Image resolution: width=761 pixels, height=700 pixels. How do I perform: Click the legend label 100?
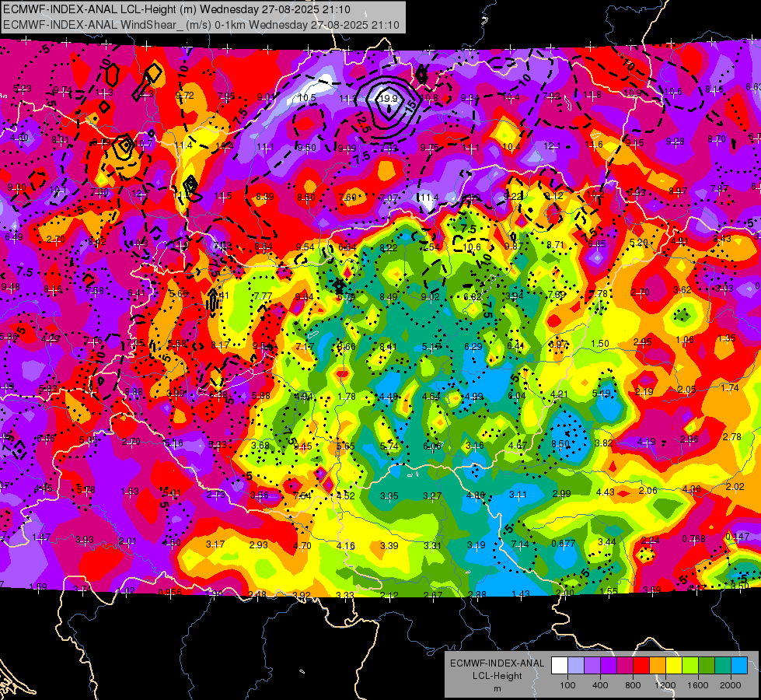coord(567,685)
